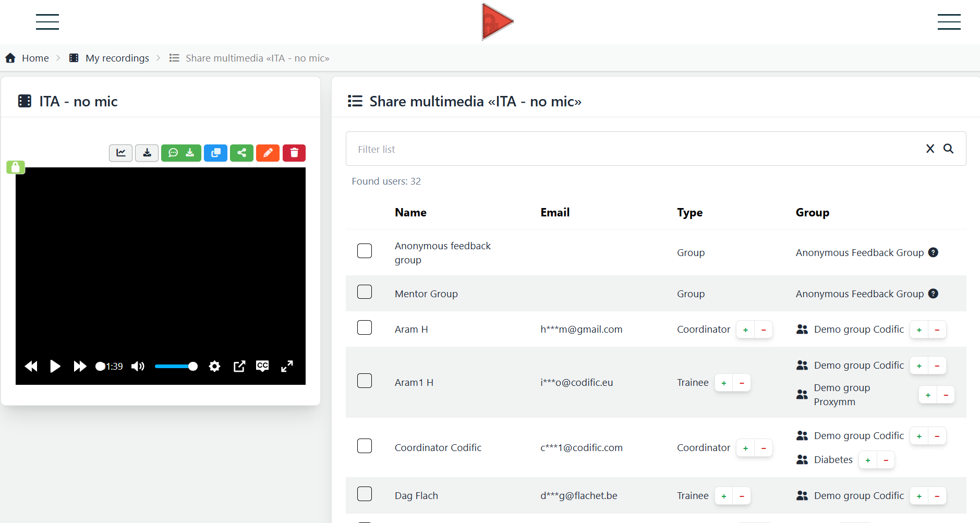
Task: Click plus next to Aram1 H Trainee type
Action: click(x=723, y=383)
